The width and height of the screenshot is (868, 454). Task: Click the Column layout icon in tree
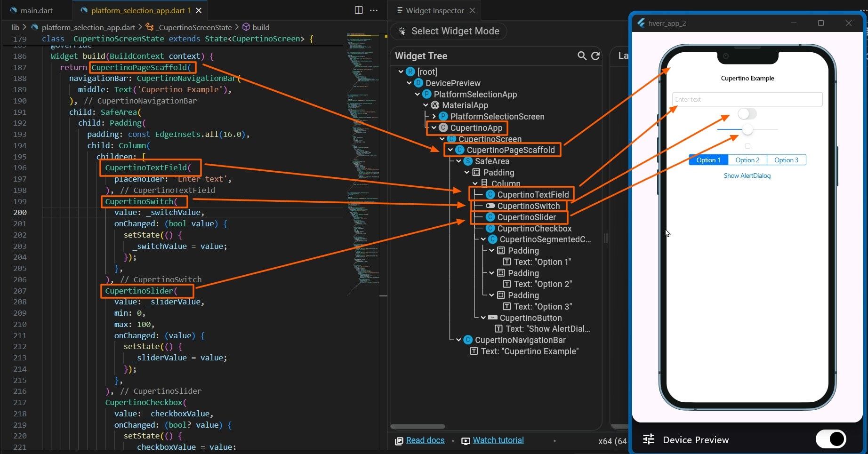pos(484,183)
